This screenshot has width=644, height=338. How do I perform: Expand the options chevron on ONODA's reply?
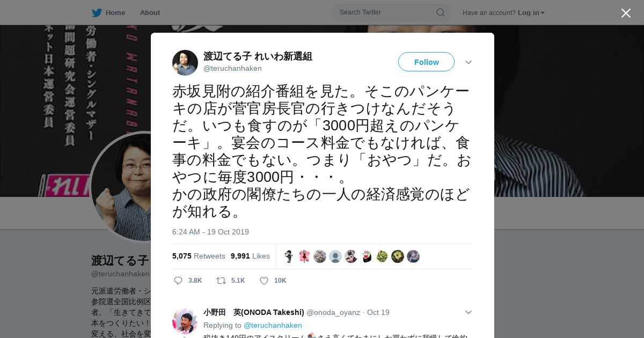pyautogui.click(x=469, y=312)
